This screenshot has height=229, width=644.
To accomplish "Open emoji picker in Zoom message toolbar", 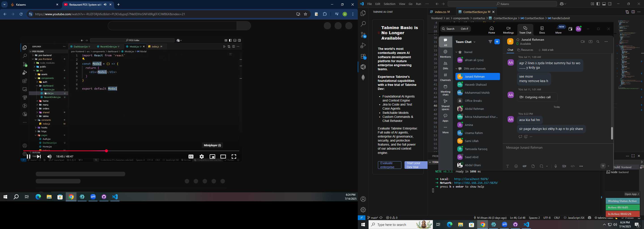I will coord(516,166).
